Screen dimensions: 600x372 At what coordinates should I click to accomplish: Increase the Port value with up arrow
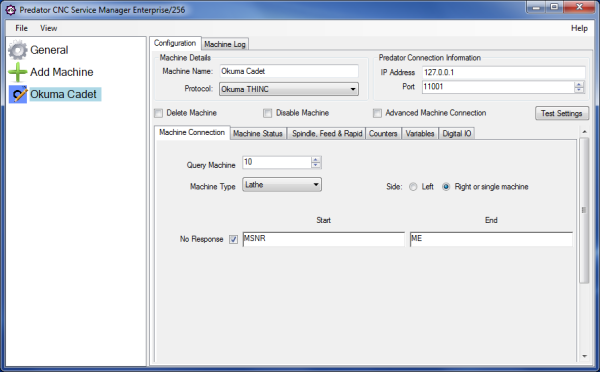click(x=579, y=84)
